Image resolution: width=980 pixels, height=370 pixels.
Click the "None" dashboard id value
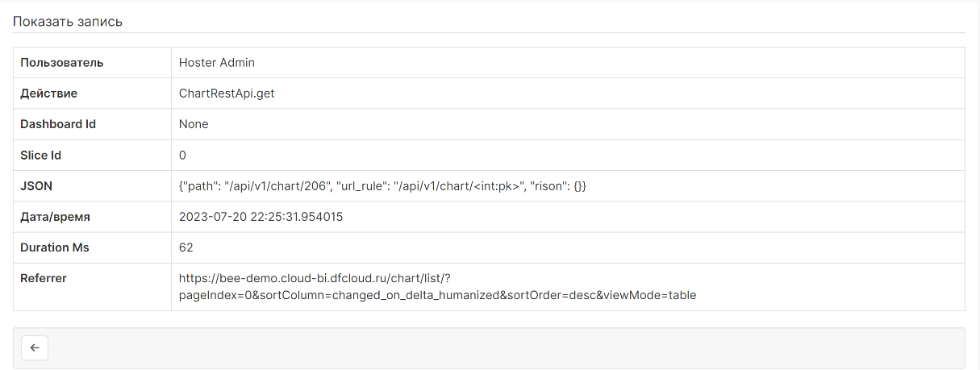click(x=194, y=124)
